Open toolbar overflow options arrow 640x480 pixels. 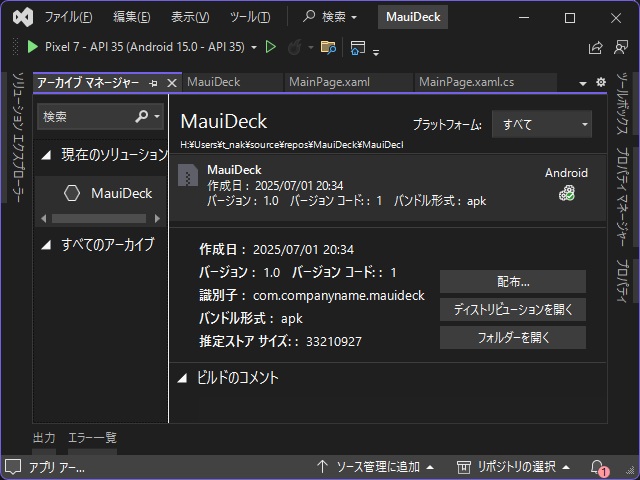click(376, 52)
